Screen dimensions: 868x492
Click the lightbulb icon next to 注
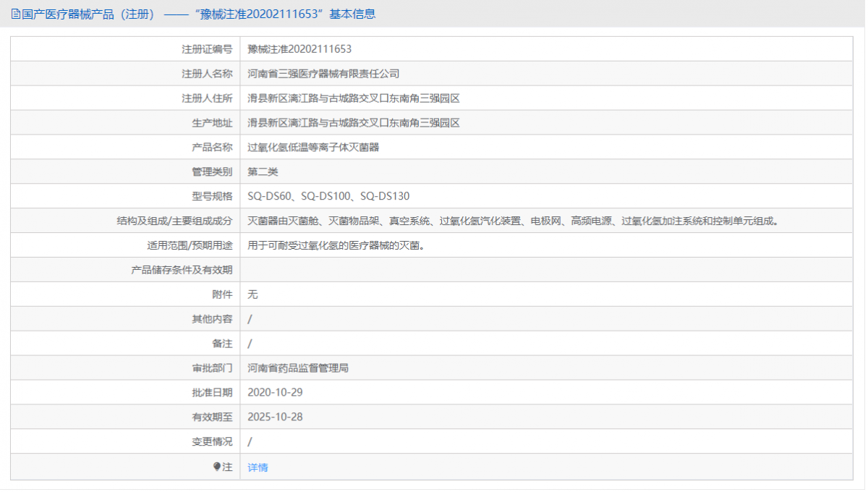point(217,467)
